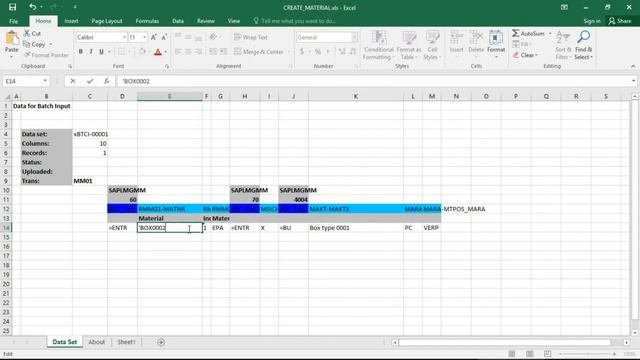
Task: Switch to the Review tab
Action: pos(206,21)
